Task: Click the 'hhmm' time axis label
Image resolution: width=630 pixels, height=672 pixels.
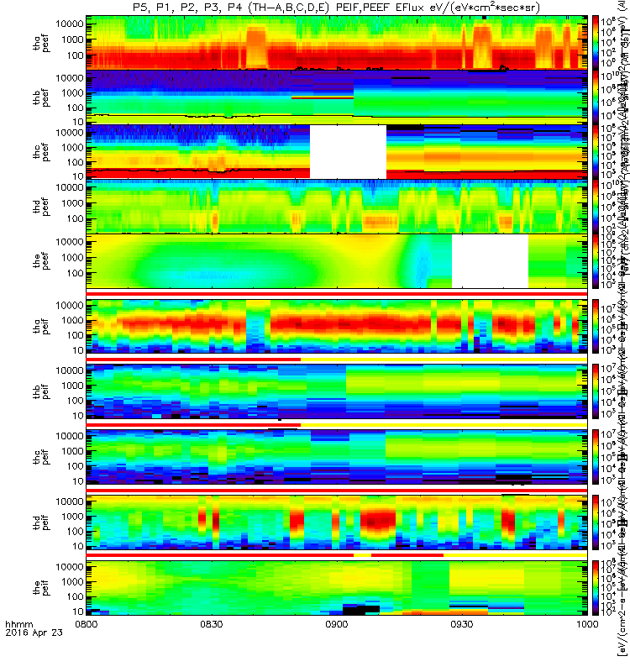Action: coord(18,624)
